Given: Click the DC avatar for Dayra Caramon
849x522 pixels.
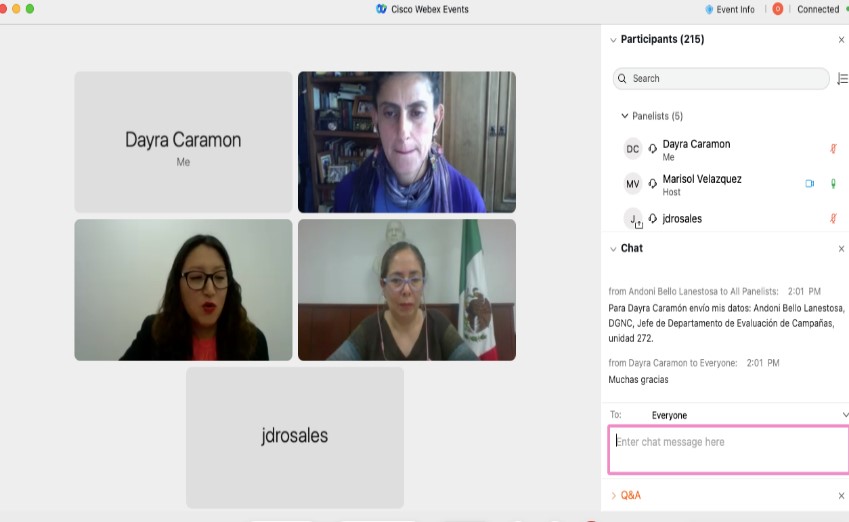Looking at the screenshot, I should pyautogui.click(x=632, y=149).
